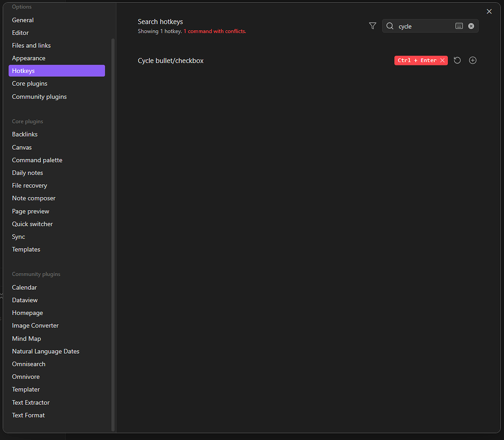Click the sidebar vertical scrollbar
The image size is (504, 440).
click(x=113, y=197)
